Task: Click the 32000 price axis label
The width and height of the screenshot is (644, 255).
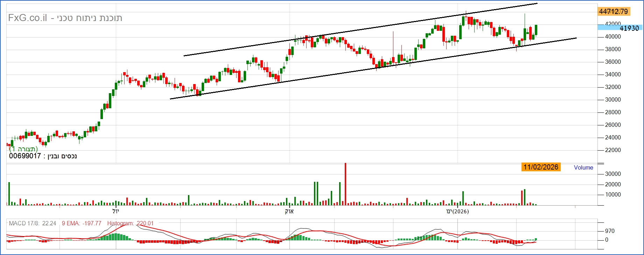Action: tap(613, 87)
